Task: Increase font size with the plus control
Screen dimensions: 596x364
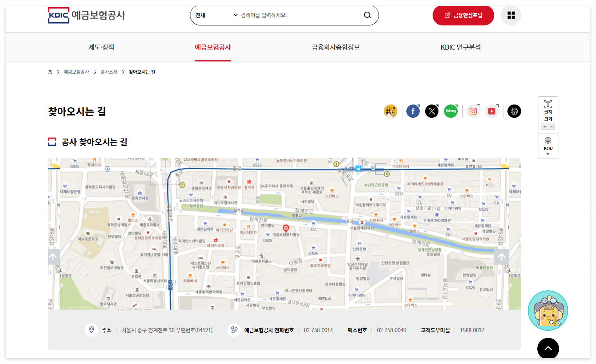Action: (545, 126)
